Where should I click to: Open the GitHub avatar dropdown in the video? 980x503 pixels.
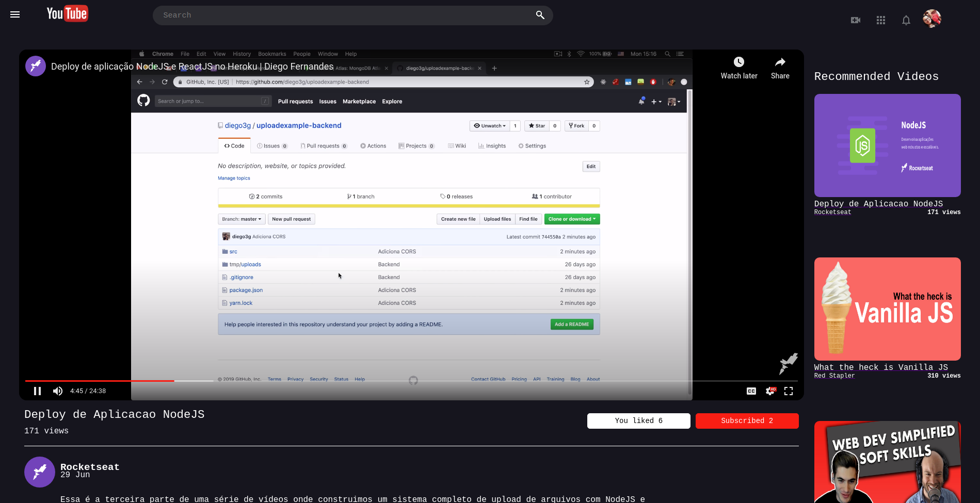674,102
